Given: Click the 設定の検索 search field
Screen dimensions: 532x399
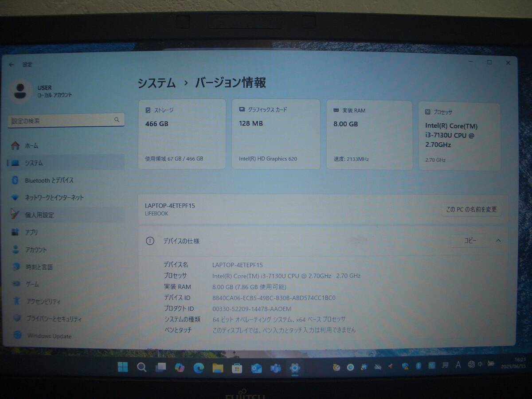Looking at the screenshot, I should (66, 120).
